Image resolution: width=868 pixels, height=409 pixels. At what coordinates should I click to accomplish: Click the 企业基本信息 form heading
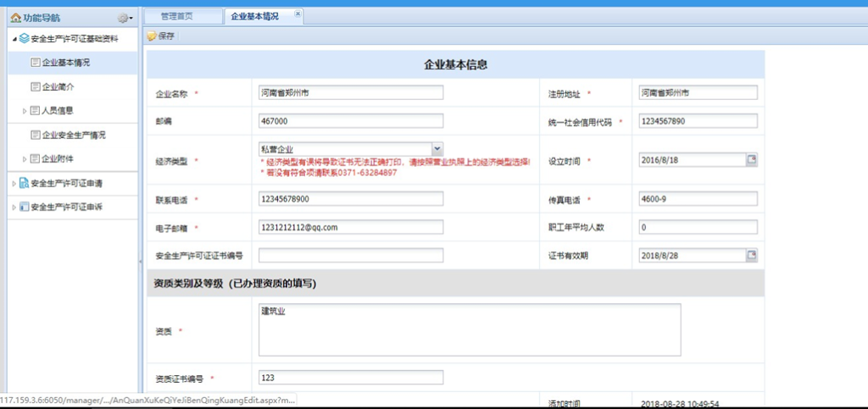coord(455,64)
